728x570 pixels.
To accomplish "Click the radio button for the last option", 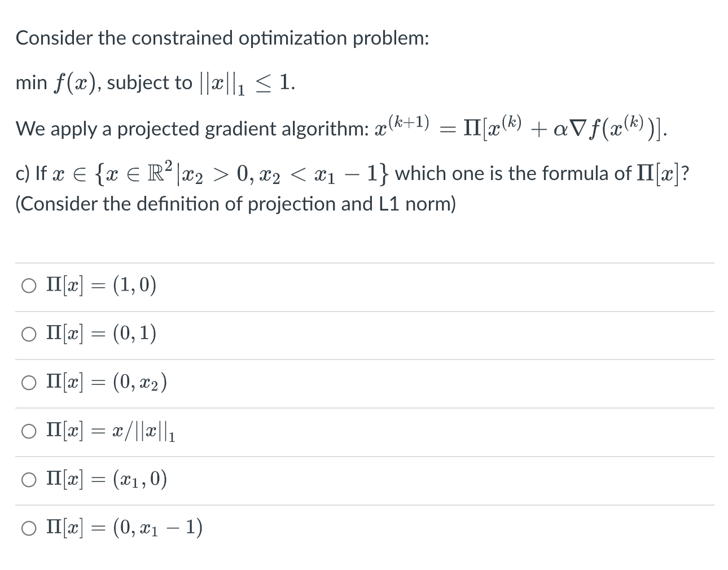I will [28, 528].
